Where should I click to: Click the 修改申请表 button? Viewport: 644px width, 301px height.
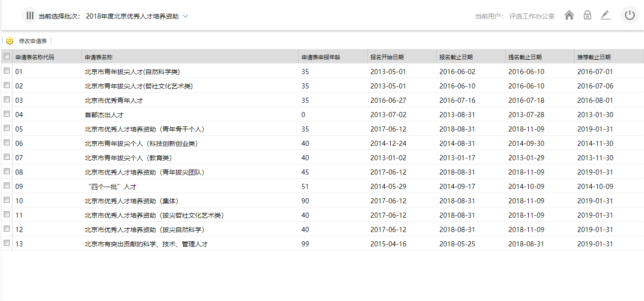coord(33,41)
